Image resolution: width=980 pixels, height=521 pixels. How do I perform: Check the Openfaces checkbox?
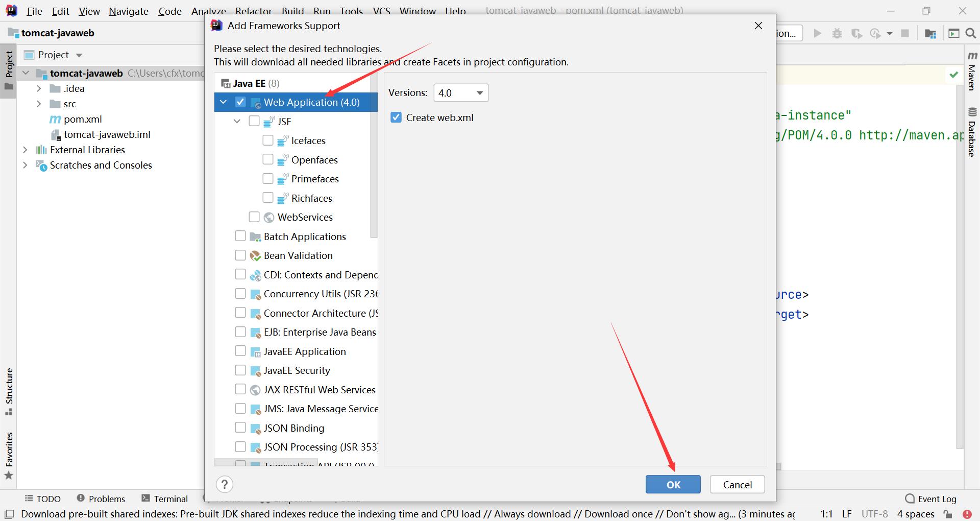tap(268, 159)
